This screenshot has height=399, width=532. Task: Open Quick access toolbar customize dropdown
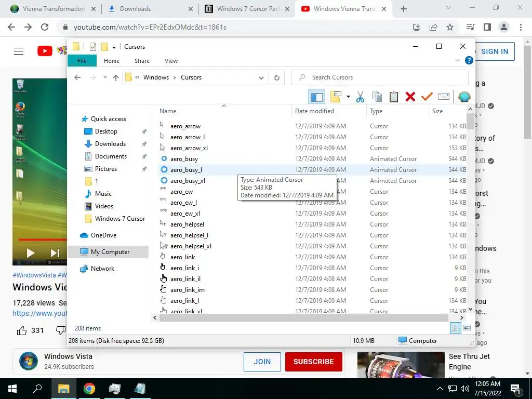(114, 47)
